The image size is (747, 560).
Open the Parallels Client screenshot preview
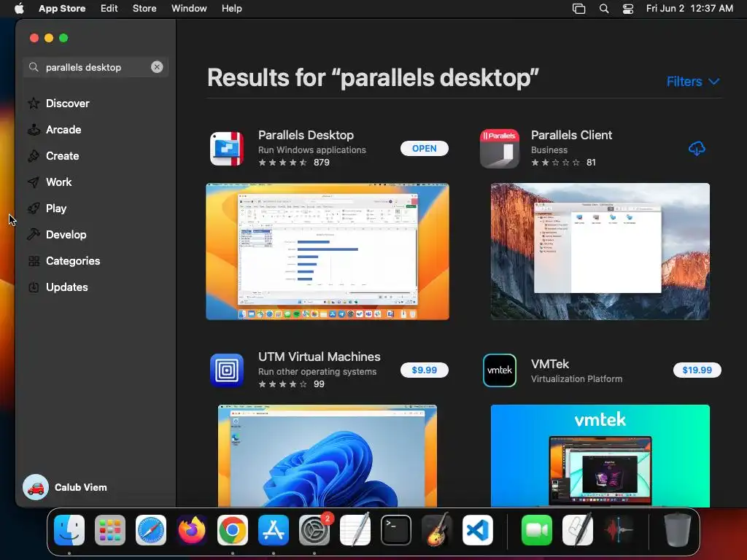pos(600,252)
